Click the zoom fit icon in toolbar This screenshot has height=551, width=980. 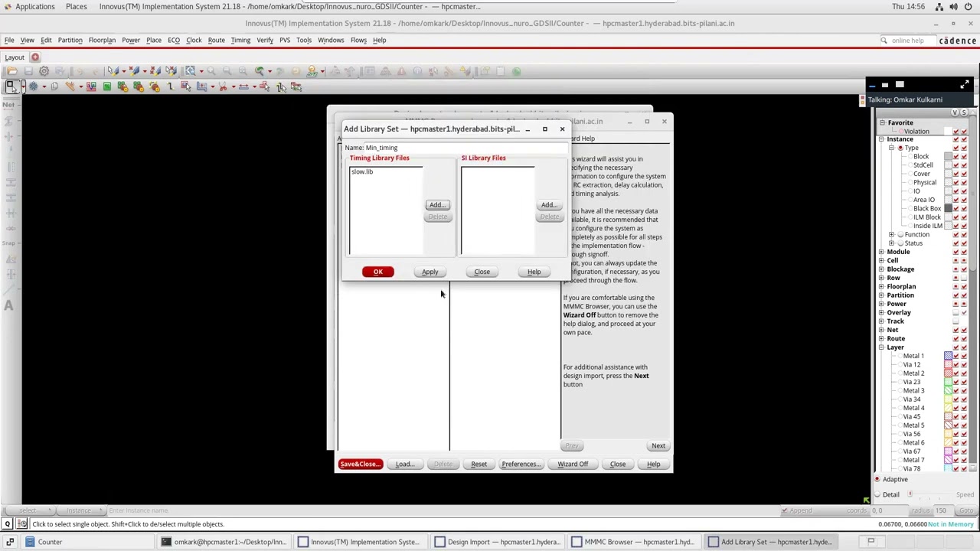pyautogui.click(x=191, y=71)
